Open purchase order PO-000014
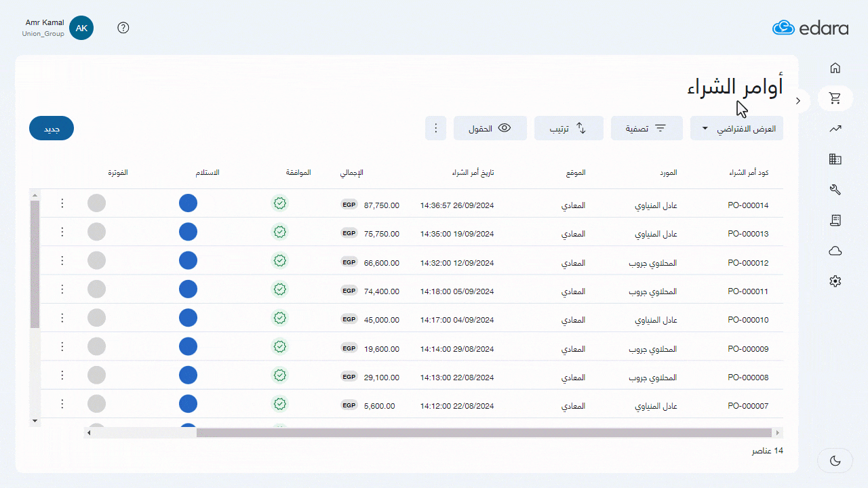This screenshot has width=868, height=488. (x=748, y=205)
